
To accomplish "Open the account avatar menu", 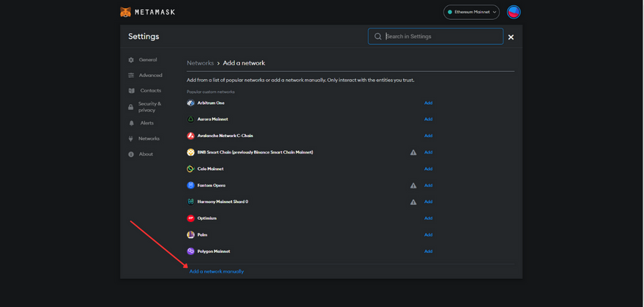I will [514, 12].
